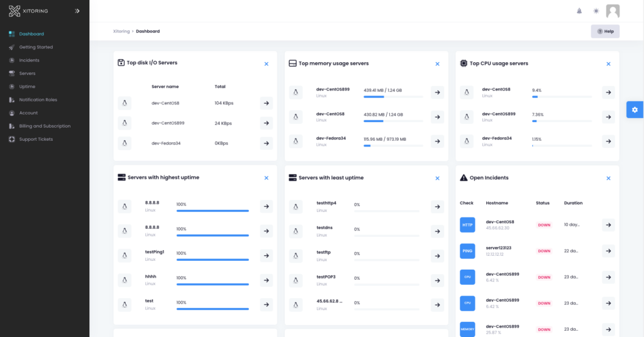
Task: Close the Servers with highest uptime widget
Action: (x=267, y=178)
